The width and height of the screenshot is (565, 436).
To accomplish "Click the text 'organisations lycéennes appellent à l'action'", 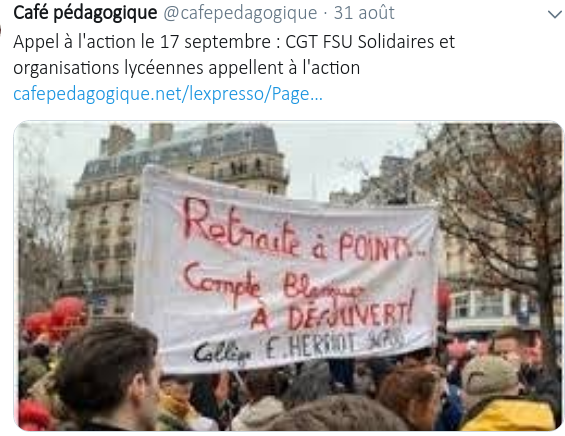I will 187,68.
